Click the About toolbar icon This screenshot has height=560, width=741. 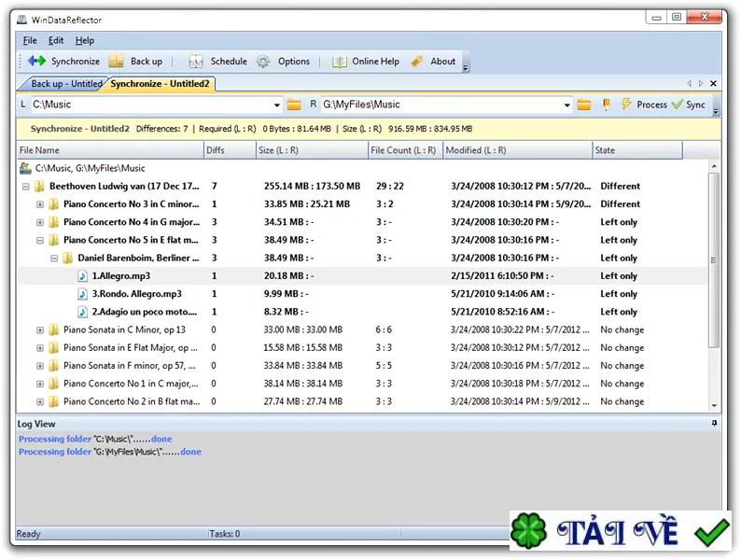click(417, 62)
